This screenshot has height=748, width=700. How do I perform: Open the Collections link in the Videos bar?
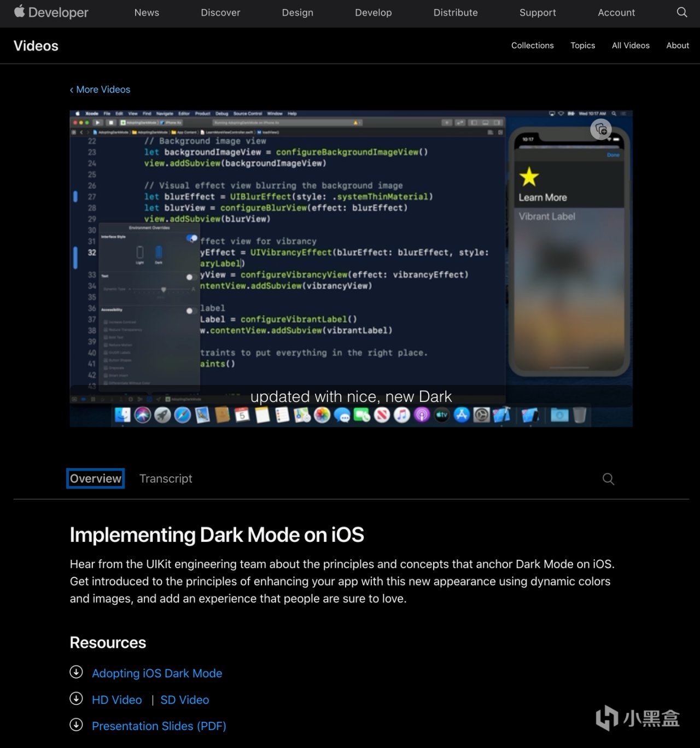click(533, 45)
